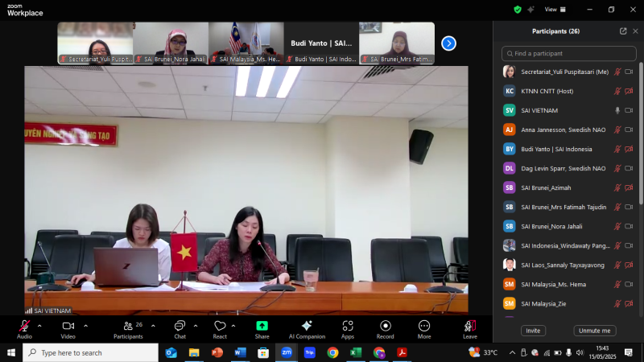This screenshot has width=644, height=362.
Task: Open the More options icon
Action: 424,327
